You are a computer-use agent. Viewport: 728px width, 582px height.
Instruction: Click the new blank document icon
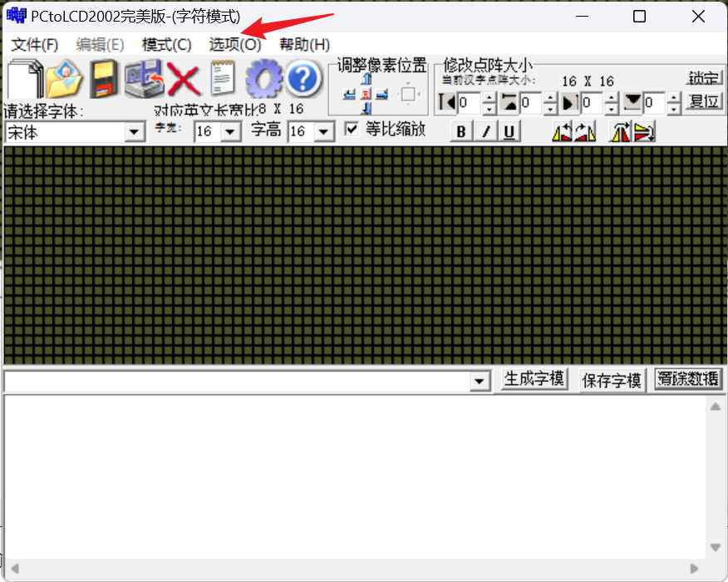pyautogui.click(x=24, y=79)
